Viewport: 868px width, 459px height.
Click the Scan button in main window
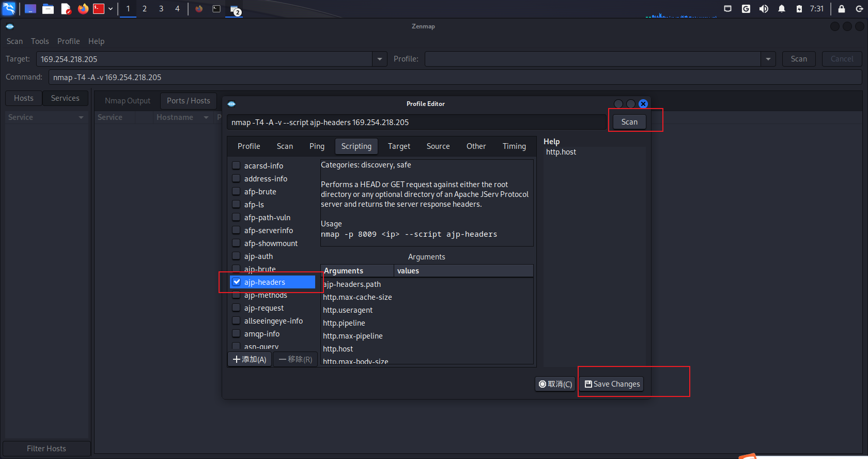(798, 59)
